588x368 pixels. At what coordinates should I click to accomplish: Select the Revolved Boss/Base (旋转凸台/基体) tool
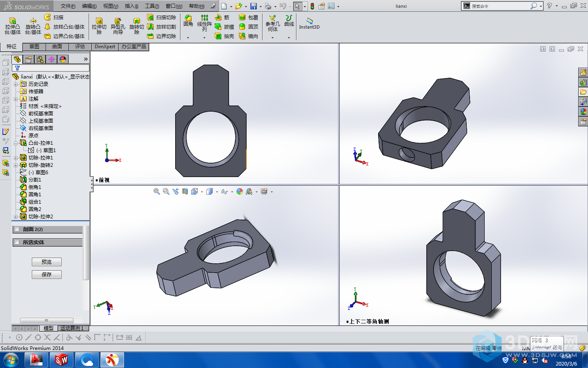[x=33, y=26]
